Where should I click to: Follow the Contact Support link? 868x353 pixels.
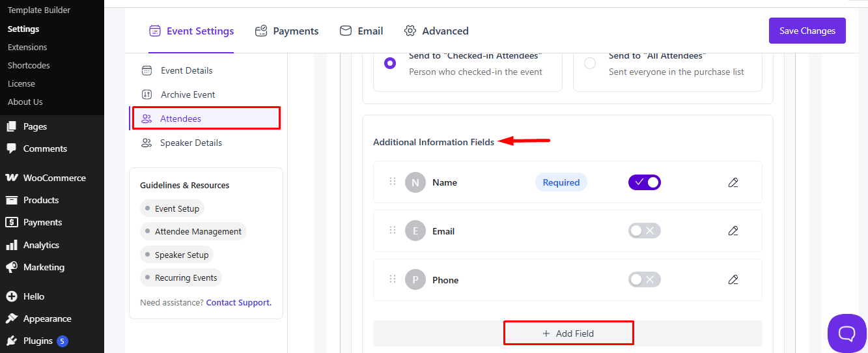238,302
